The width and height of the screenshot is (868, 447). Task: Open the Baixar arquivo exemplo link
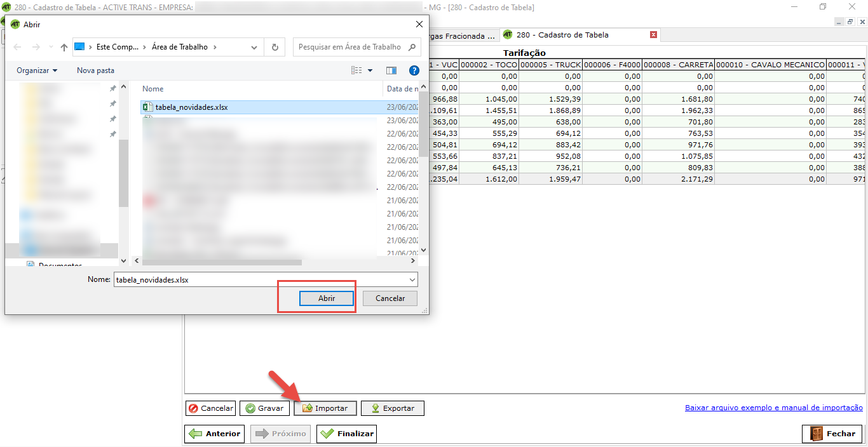click(x=773, y=408)
